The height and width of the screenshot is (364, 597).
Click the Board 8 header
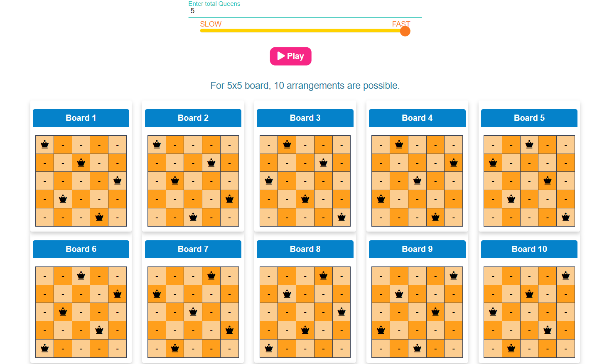[305, 249]
